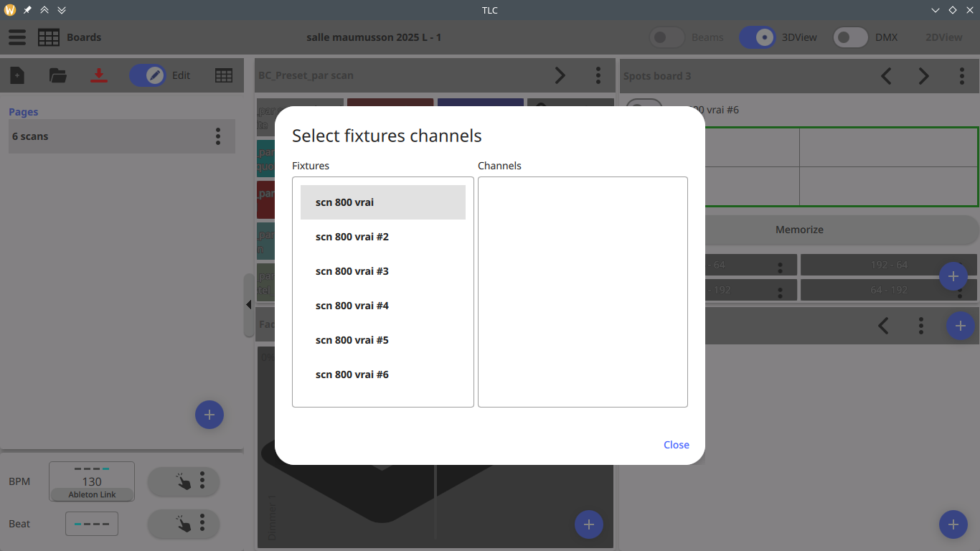Screen dimensions: 980x551
Task: Open project with folder icon
Action: [57, 75]
